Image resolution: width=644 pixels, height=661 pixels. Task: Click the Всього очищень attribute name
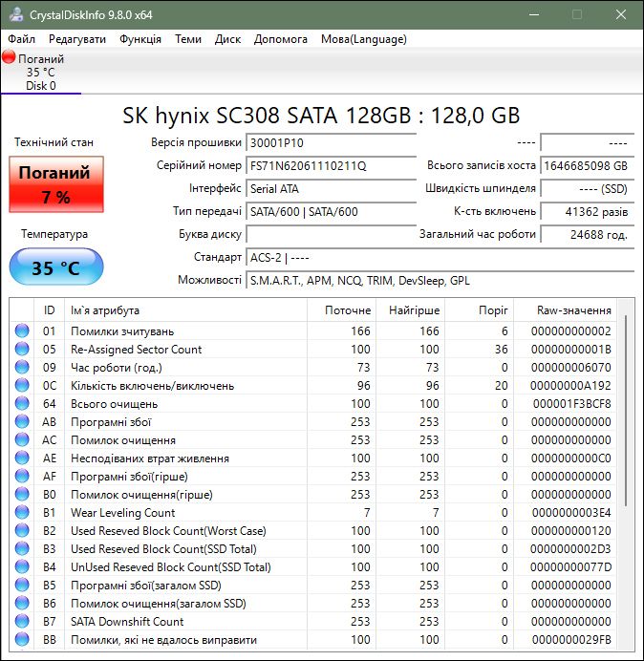pyautogui.click(x=115, y=404)
